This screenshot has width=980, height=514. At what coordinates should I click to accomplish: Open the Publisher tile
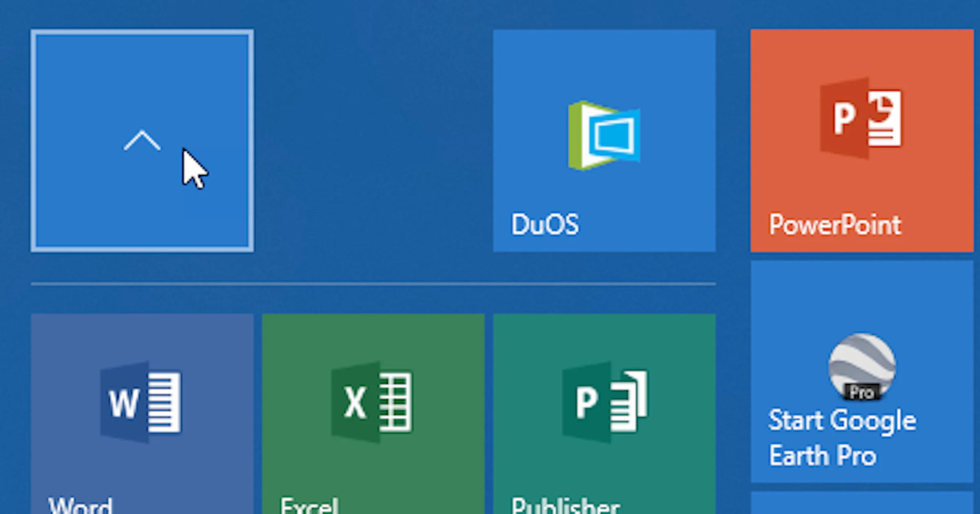coord(604,414)
